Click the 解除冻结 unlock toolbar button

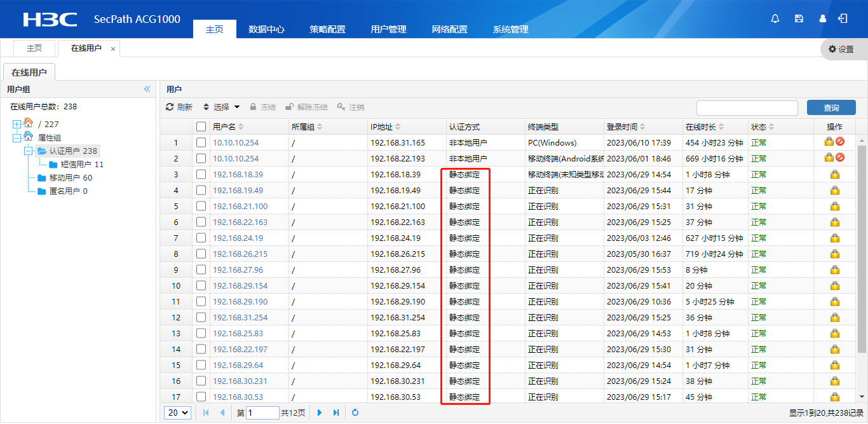point(307,107)
